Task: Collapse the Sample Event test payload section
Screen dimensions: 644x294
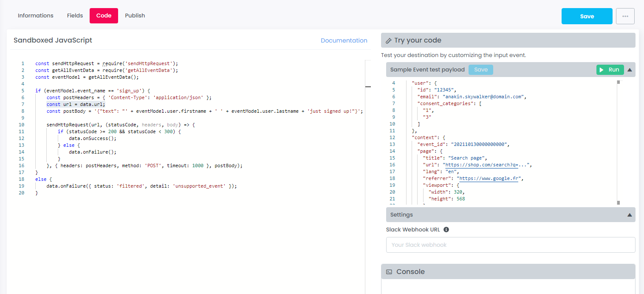Action: click(x=630, y=70)
